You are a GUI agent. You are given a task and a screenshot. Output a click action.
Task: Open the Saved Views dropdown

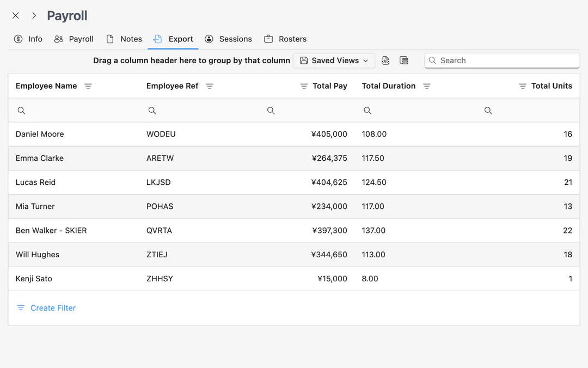(x=334, y=61)
